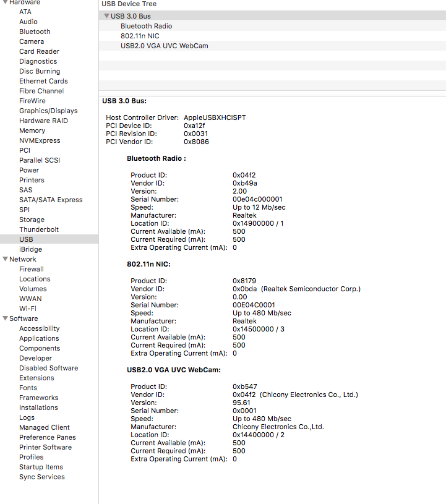Open the Bluetooth hardware section

(x=35, y=32)
